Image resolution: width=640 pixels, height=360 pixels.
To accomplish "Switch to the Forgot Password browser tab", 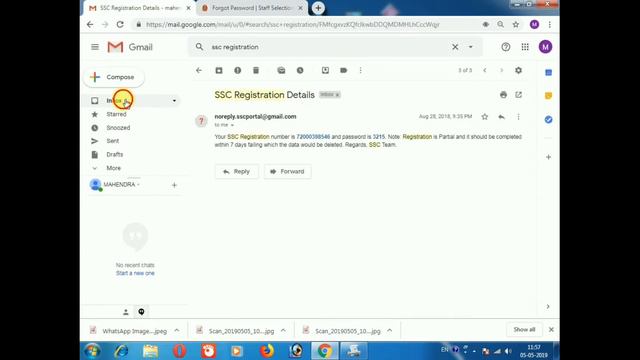I will [x=252, y=8].
